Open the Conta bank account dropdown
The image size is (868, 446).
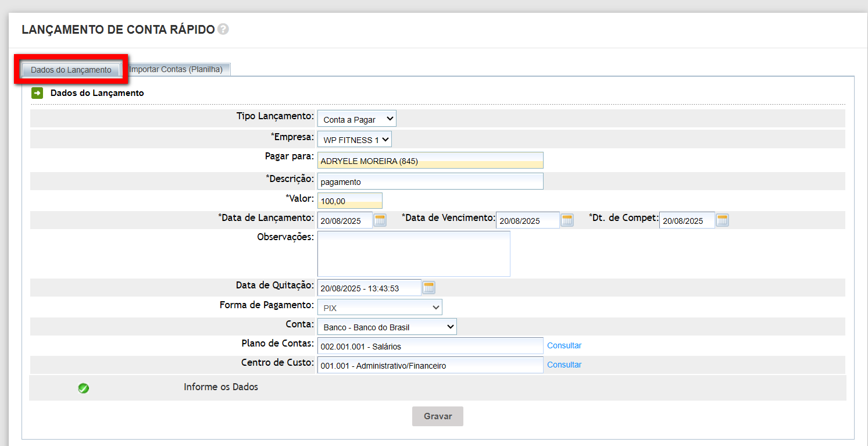click(387, 327)
